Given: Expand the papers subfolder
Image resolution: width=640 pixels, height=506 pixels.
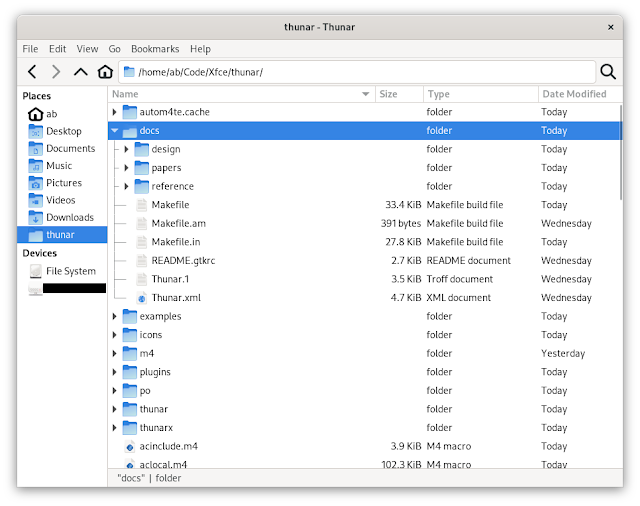Looking at the screenshot, I should 127,168.
